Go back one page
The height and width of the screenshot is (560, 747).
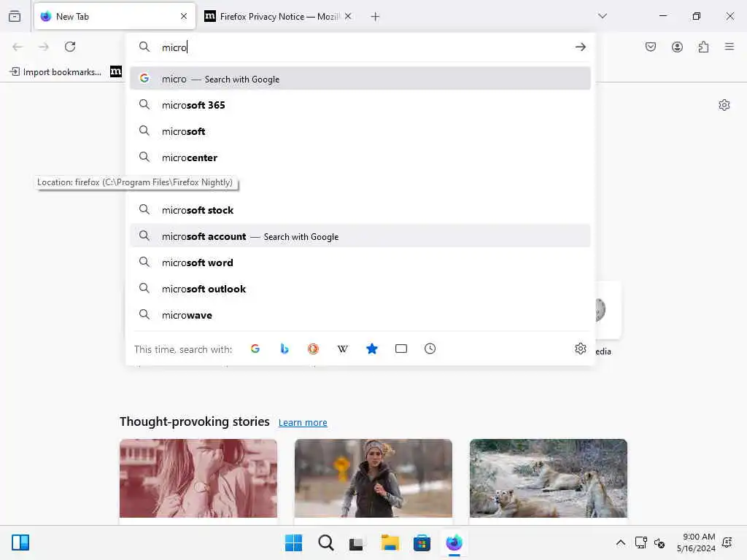(x=18, y=47)
